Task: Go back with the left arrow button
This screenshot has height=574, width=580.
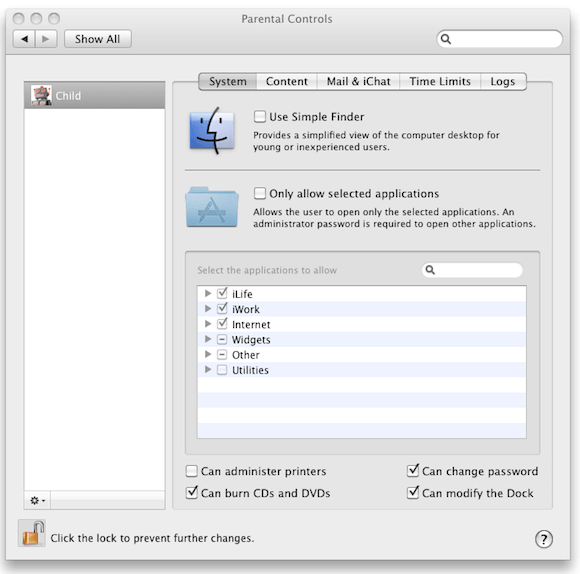Action: pyautogui.click(x=24, y=39)
